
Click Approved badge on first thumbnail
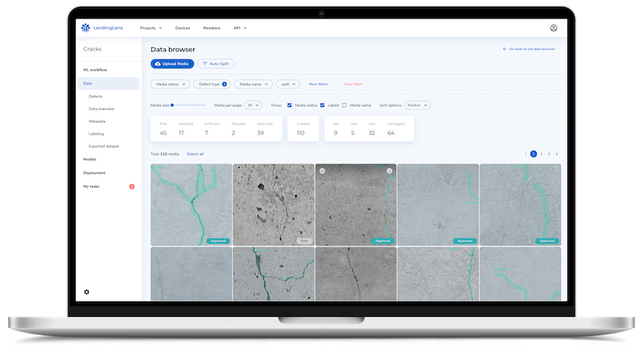218,240
